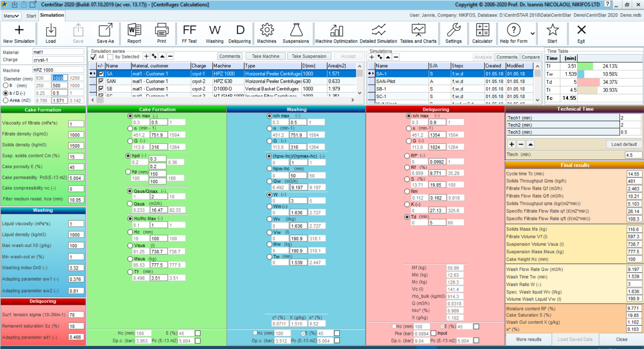Select the hp (mm) radio in Cake Formation

point(128,172)
